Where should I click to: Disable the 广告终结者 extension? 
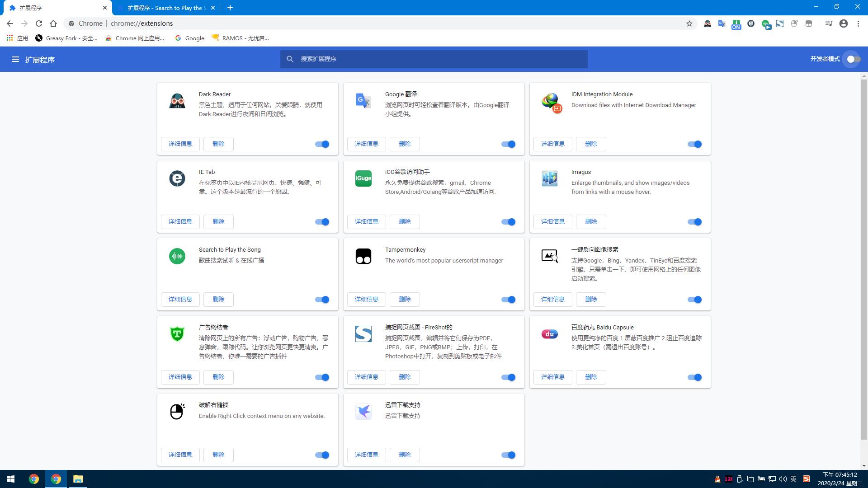[322, 377]
